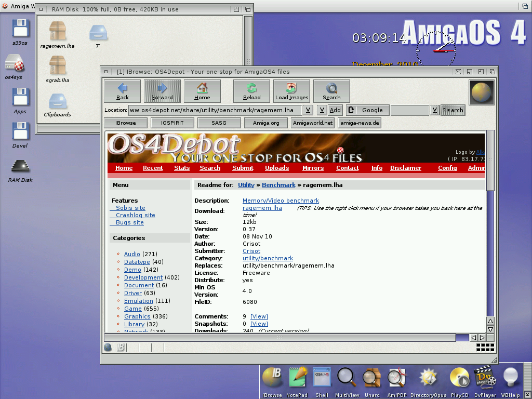Open AmiPDF from the dock
The height and width of the screenshot is (399, 532).
397,382
